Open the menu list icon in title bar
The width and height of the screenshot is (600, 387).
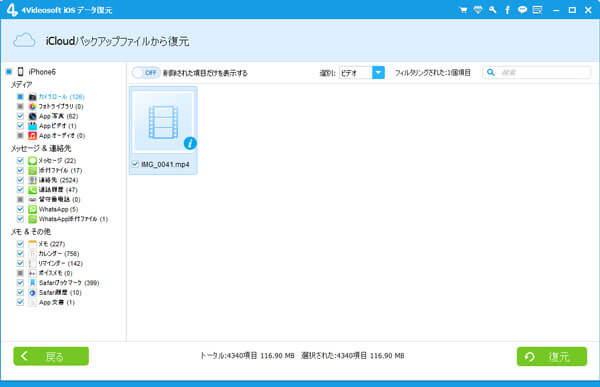pyautogui.click(x=537, y=10)
